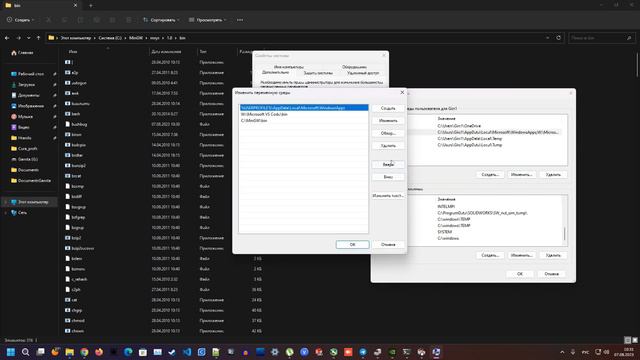Open recent locations dropdown arrow
This screenshot has height=360, width=640.
pyautogui.click(x=29, y=38)
